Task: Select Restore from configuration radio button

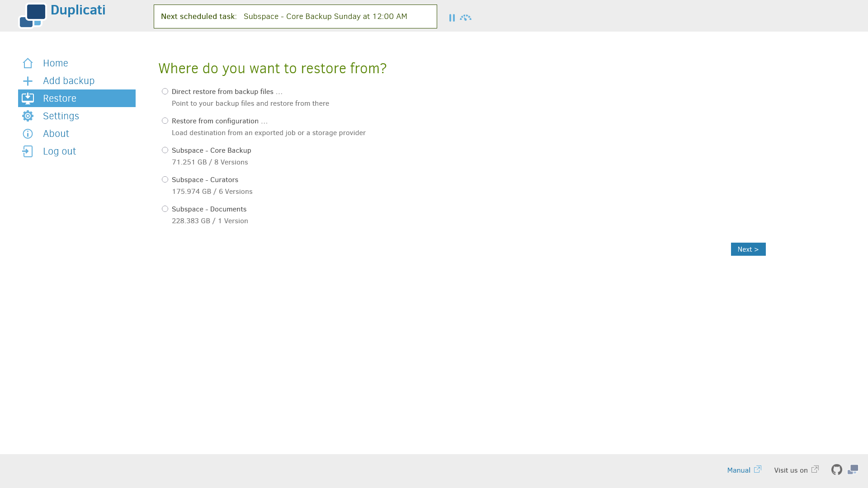Action: [165, 121]
